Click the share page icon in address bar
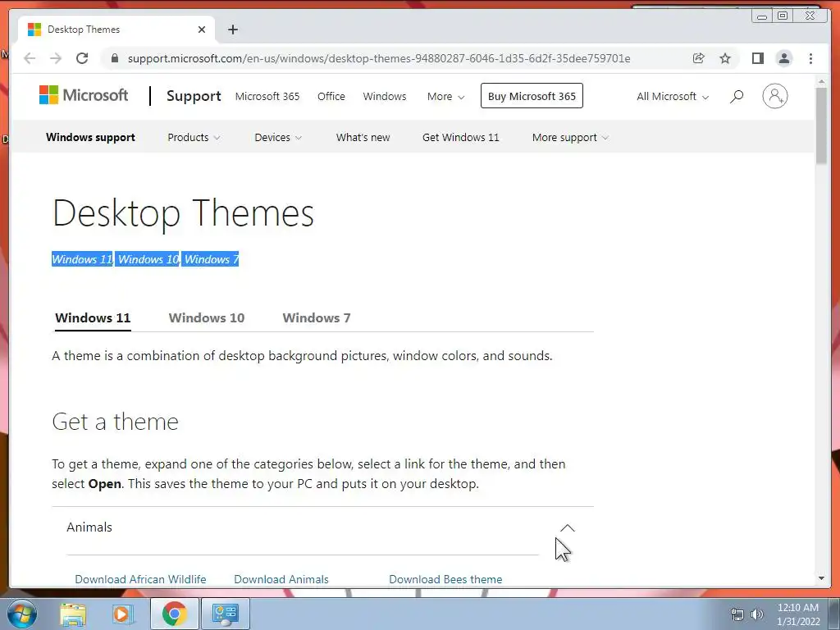The width and height of the screenshot is (840, 630). (699, 58)
